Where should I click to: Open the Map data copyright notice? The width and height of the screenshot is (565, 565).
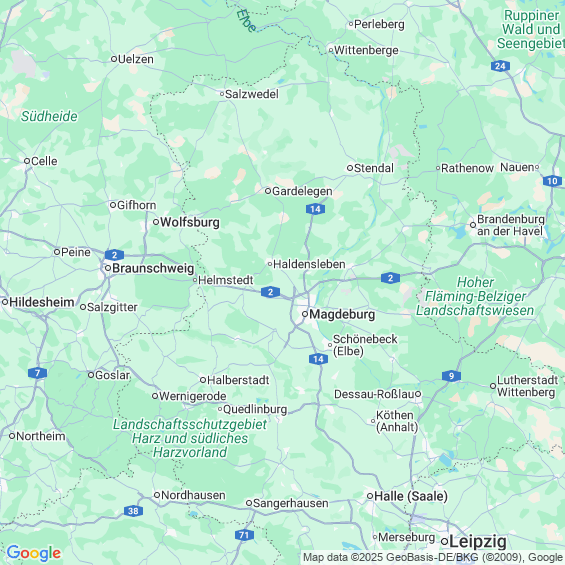pyautogui.click(x=433, y=557)
